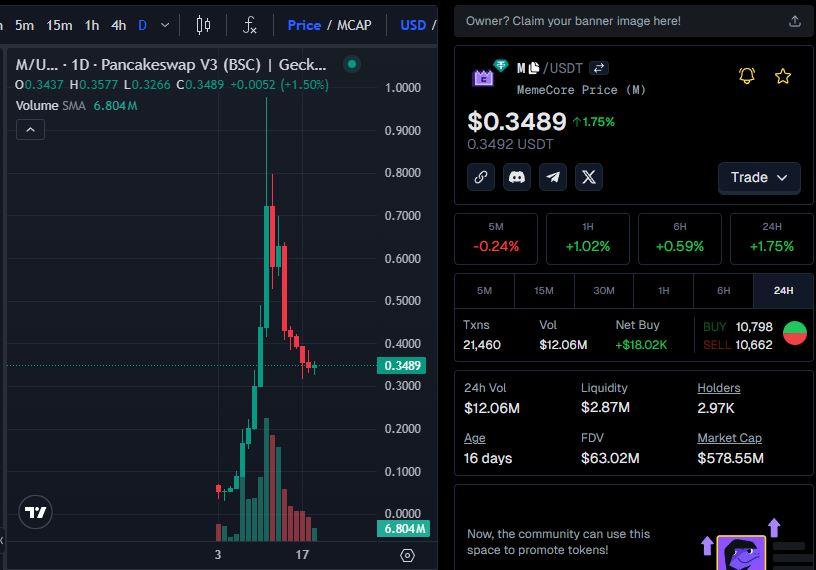Click the website chain-link icon

(481, 177)
